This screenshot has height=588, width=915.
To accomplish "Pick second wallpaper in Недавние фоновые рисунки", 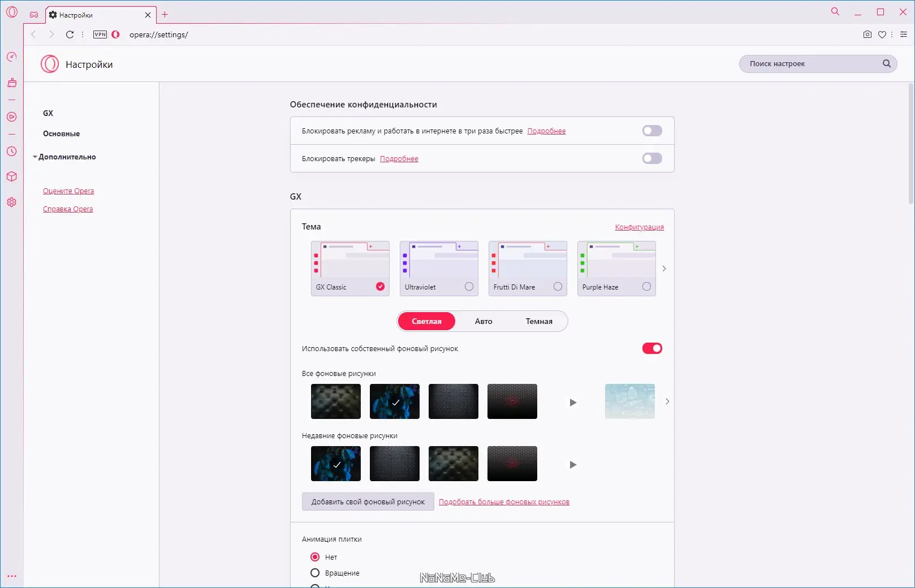I will [x=395, y=464].
